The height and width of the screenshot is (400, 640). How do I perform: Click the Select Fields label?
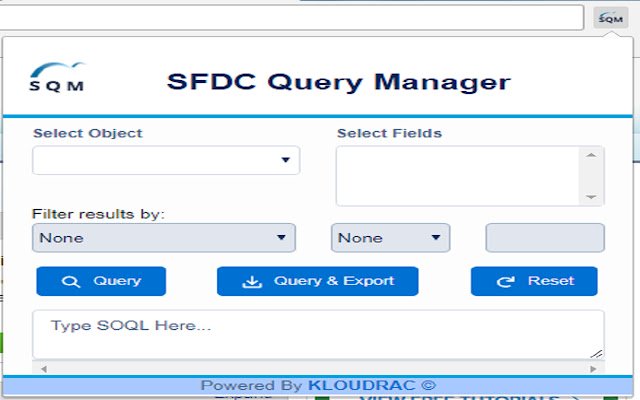389,133
